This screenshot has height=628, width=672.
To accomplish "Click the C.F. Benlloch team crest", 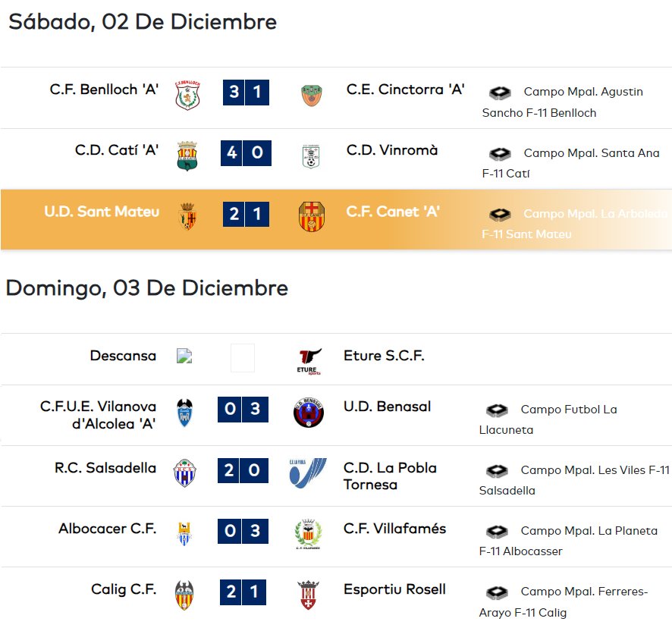I will tap(187, 95).
